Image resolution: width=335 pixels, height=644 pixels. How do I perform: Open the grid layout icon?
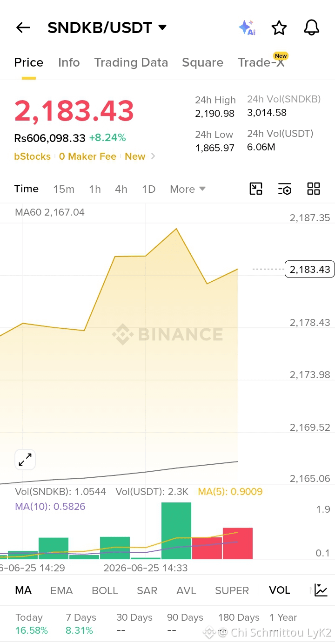(x=314, y=189)
